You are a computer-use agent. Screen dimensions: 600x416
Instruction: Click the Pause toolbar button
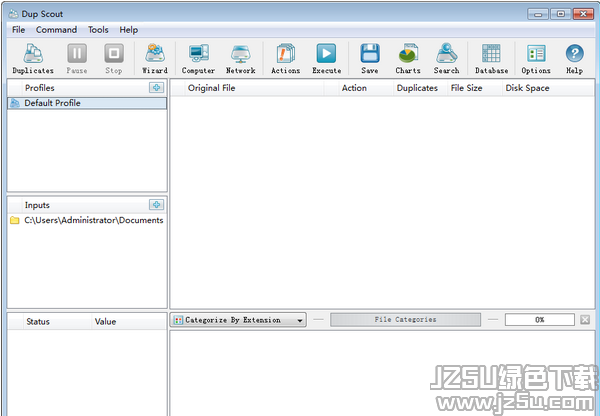click(x=77, y=58)
